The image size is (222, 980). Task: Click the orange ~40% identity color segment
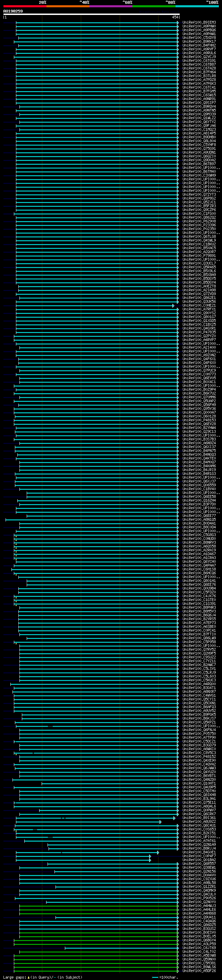click(68, 6)
